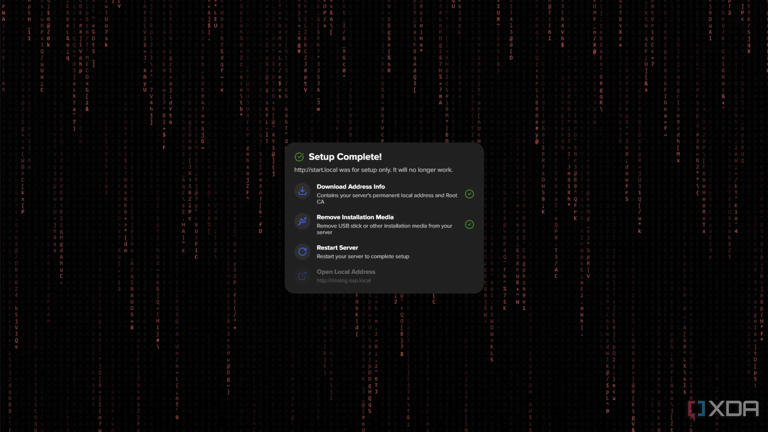Click the circular restart arrow icon
This screenshot has height=432, width=768.
302,252
